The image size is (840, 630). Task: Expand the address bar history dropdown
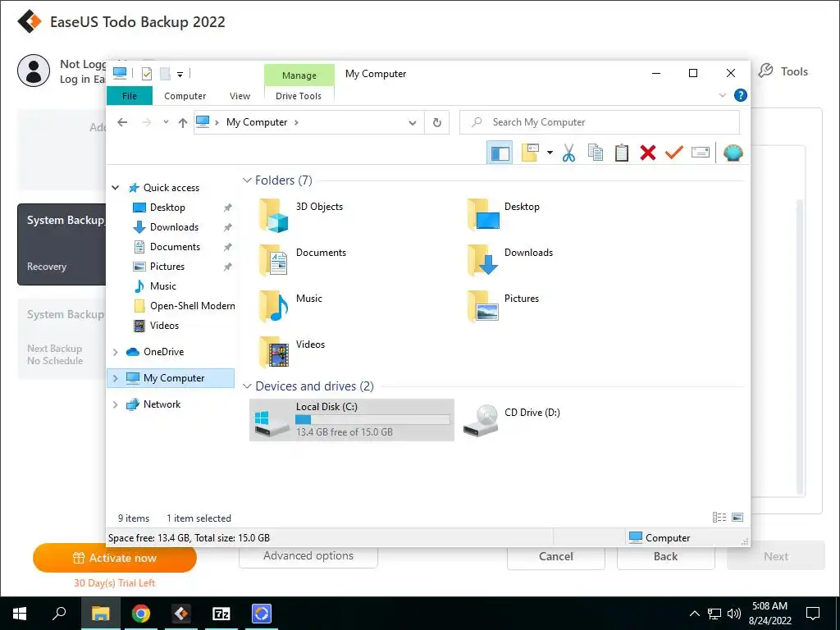[x=413, y=123]
